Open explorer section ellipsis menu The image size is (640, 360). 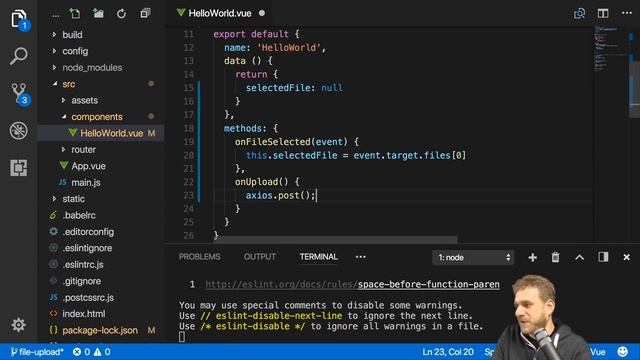pyautogui.click(x=56, y=16)
